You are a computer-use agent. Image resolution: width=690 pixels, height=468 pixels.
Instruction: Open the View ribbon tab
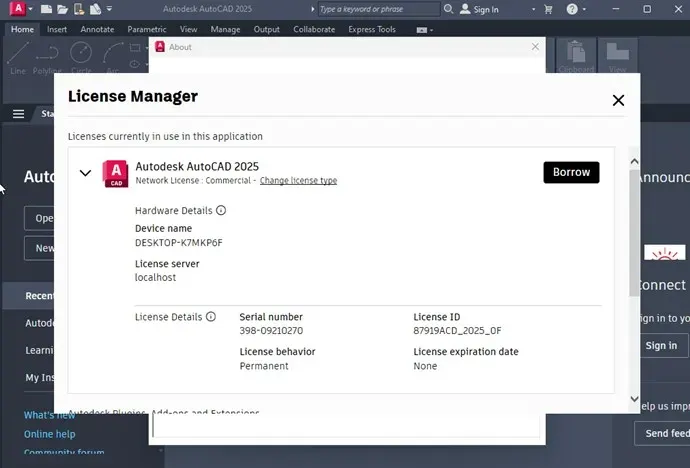pos(188,29)
